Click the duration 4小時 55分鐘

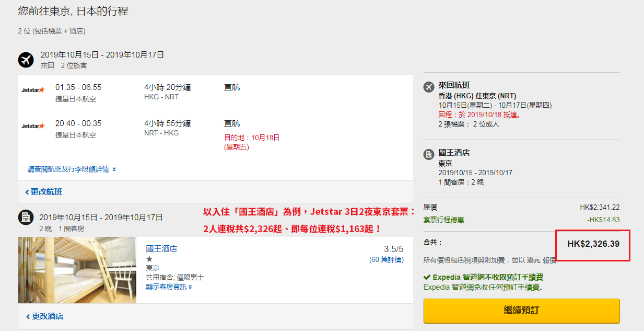(168, 123)
